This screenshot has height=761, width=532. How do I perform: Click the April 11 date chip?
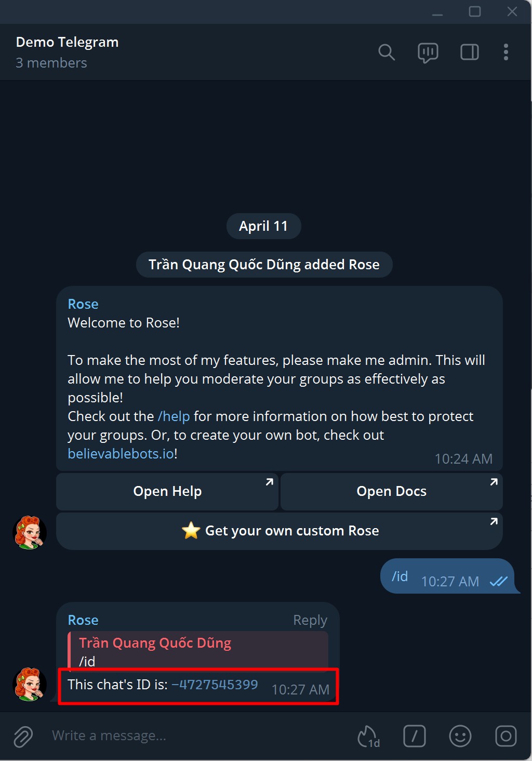[x=263, y=226]
